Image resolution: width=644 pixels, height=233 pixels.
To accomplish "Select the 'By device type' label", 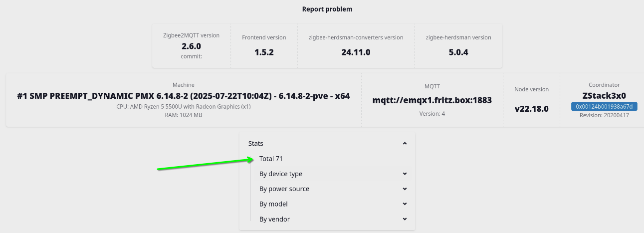I will pyautogui.click(x=281, y=174).
